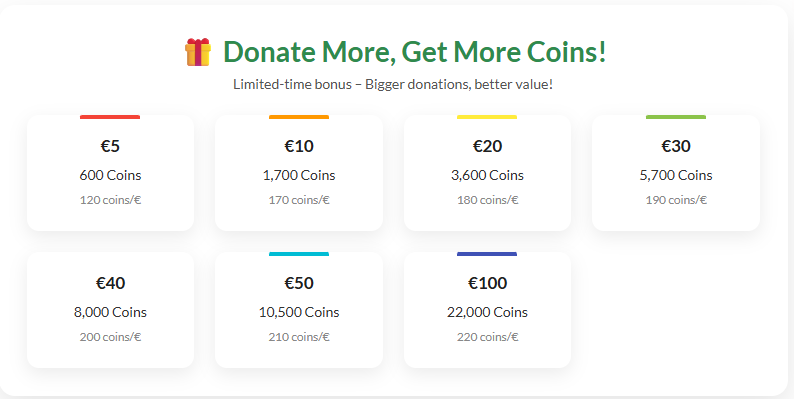Click the gift box icon in heading

coord(197,52)
